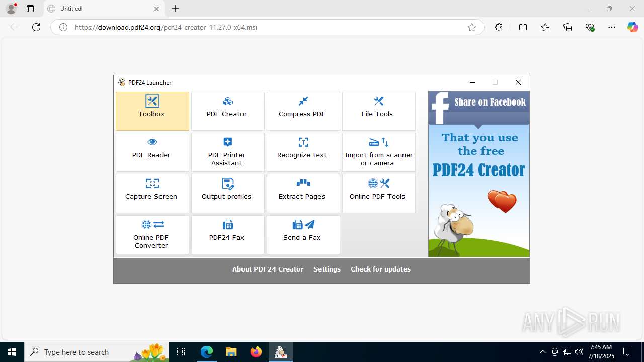The height and width of the screenshot is (362, 644).
Task: Open Edge Settings and more menu
Action: 612,27
